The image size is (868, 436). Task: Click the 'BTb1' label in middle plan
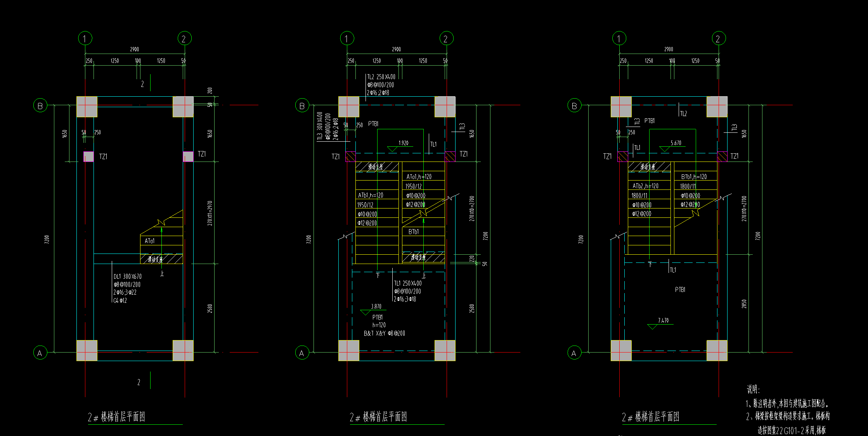tap(414, 232)
